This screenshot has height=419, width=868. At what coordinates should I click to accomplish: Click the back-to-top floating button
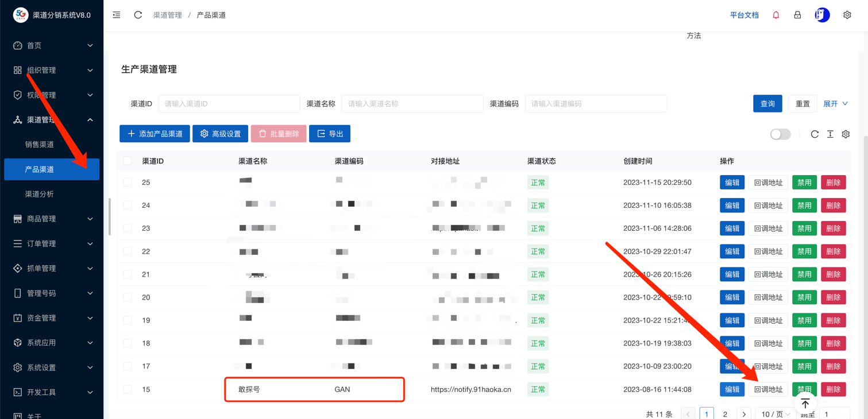click(x=805, y=402)
